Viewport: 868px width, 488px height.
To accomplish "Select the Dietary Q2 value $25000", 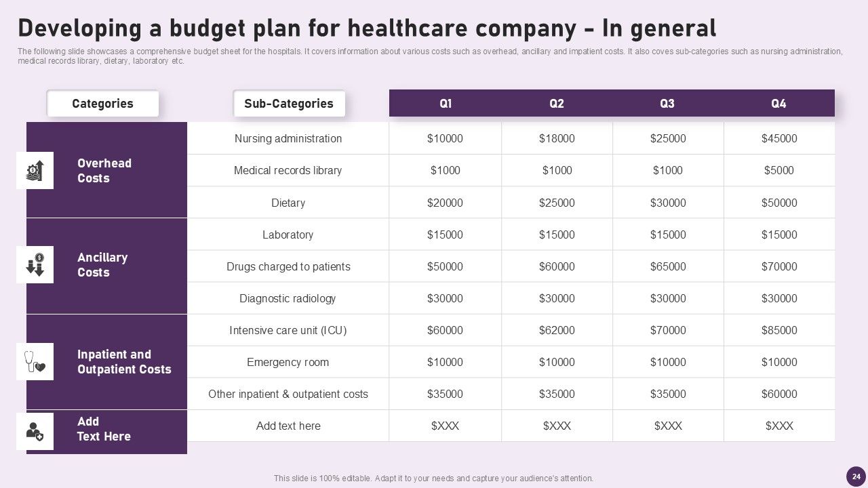I will [x=557, y=203].
